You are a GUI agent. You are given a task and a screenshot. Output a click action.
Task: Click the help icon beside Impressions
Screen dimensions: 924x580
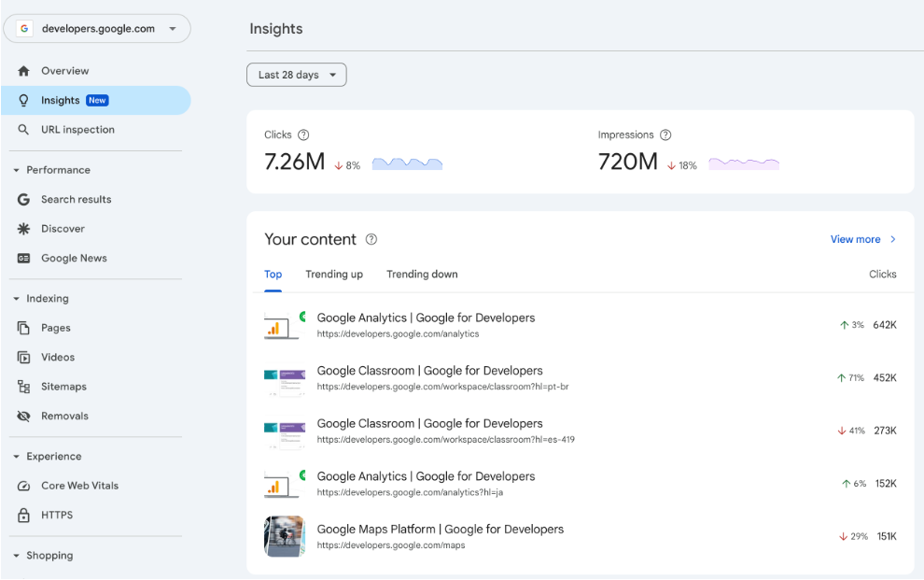(x=665, y=135)
